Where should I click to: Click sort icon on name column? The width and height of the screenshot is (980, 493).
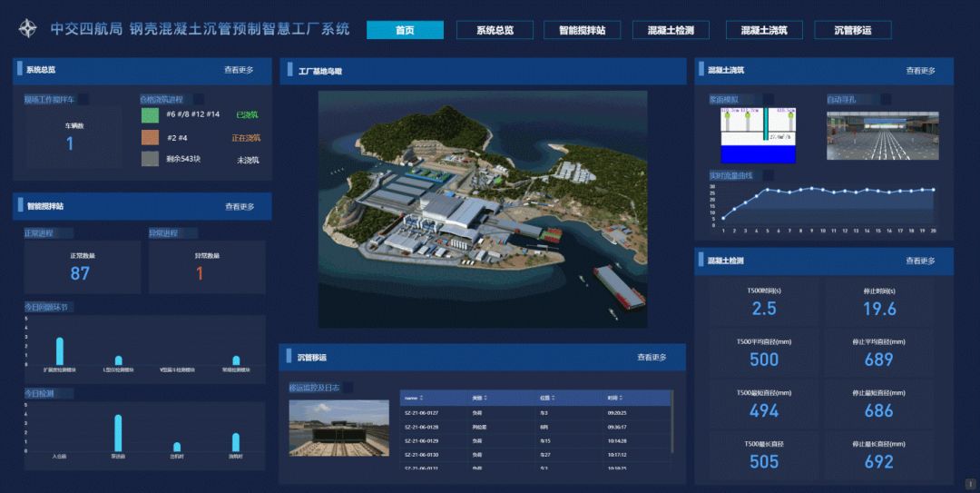click(x=422, y=398)
